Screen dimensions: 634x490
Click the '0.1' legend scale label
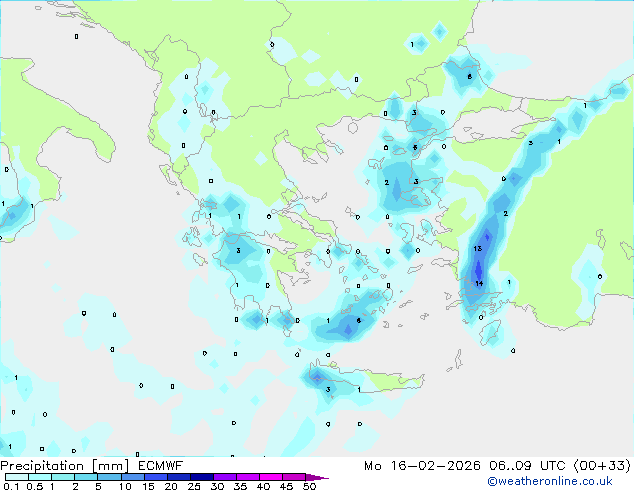pyautogui.click(x=11, y=486)
